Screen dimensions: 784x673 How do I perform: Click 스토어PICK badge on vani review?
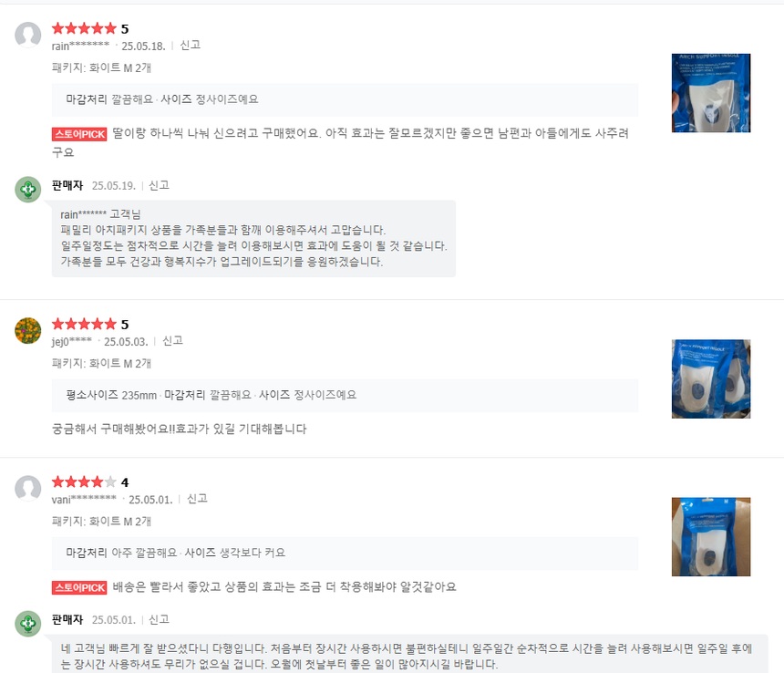coord(79,587)
